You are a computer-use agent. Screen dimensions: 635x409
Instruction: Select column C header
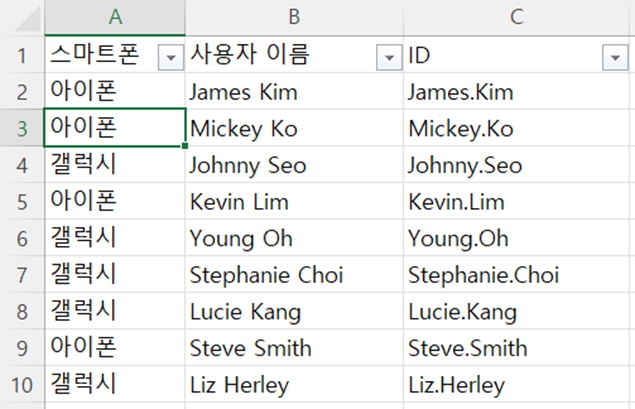516,17
